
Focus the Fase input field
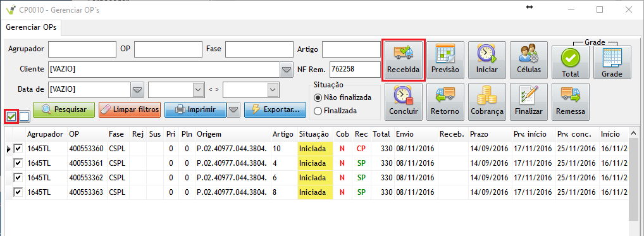(x=259, y=49)
